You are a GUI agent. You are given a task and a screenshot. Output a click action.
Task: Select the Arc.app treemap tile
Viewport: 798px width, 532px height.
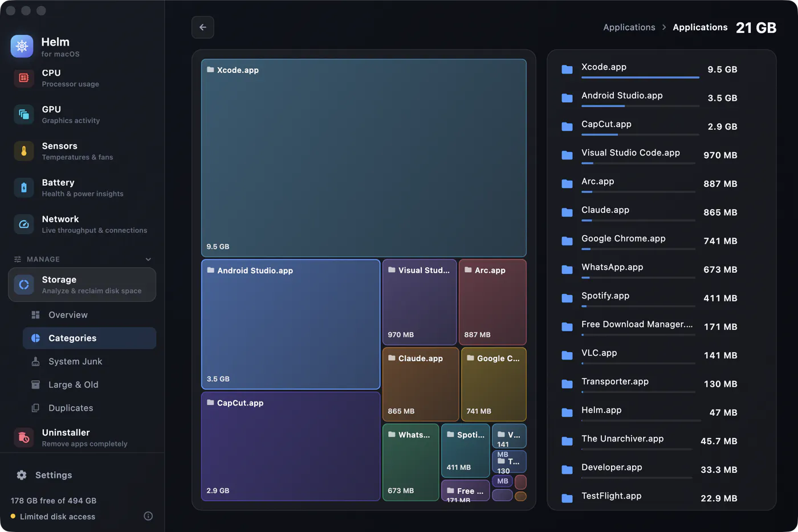pos(492,302)
